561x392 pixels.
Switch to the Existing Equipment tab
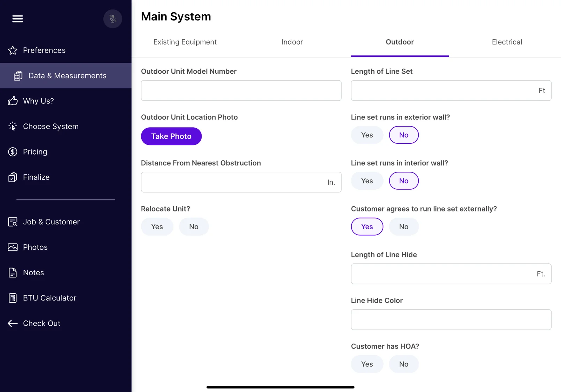pyautogui.click(x=185, y=42)
